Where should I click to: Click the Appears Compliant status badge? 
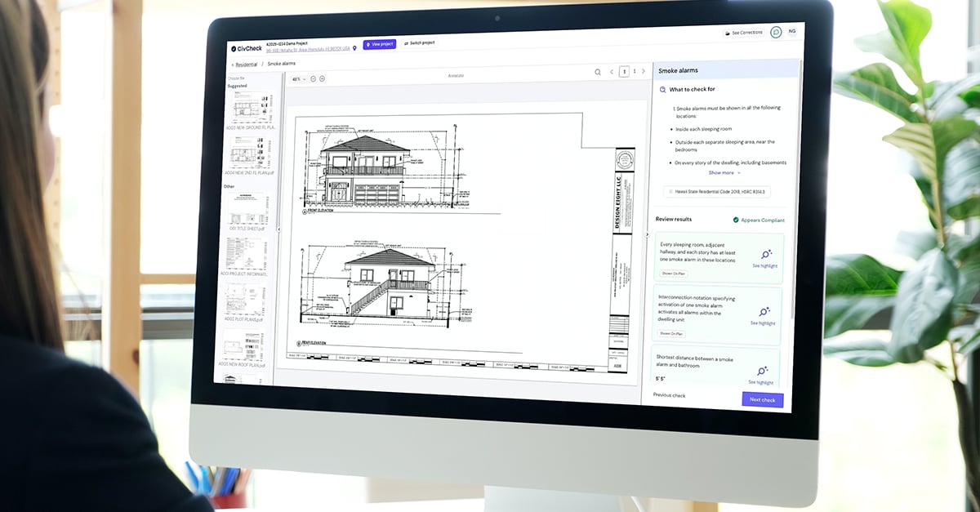pos(759,220)
